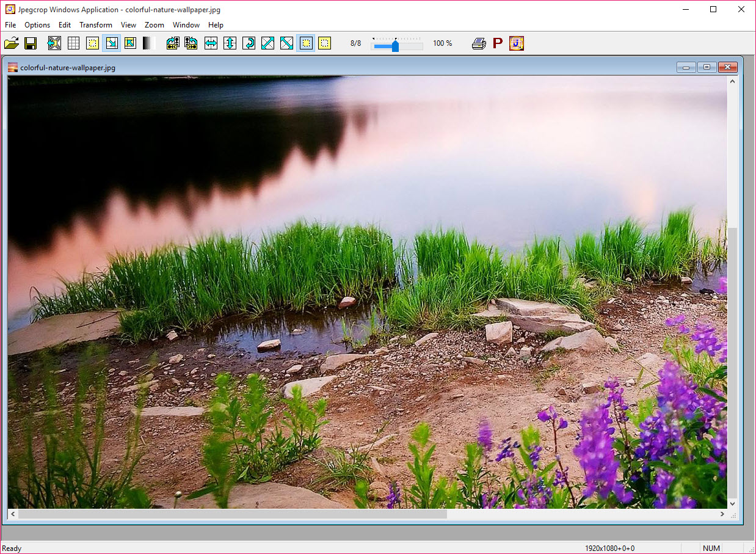Viewport: 756px width, 554px height.
Task: Expand the Zoom menu
Action: tap(154, 25)
